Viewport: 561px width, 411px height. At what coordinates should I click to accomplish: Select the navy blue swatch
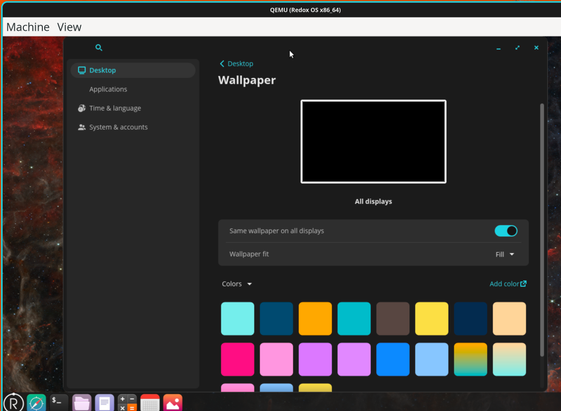(x=470, y=318)
